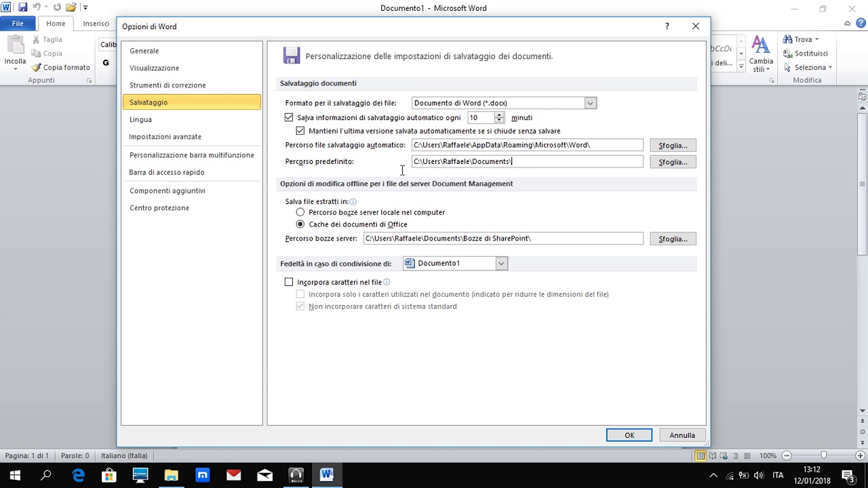Open the Appunti dialog launcher
This screenshot has width=868, height=488.
pos(89,81)
